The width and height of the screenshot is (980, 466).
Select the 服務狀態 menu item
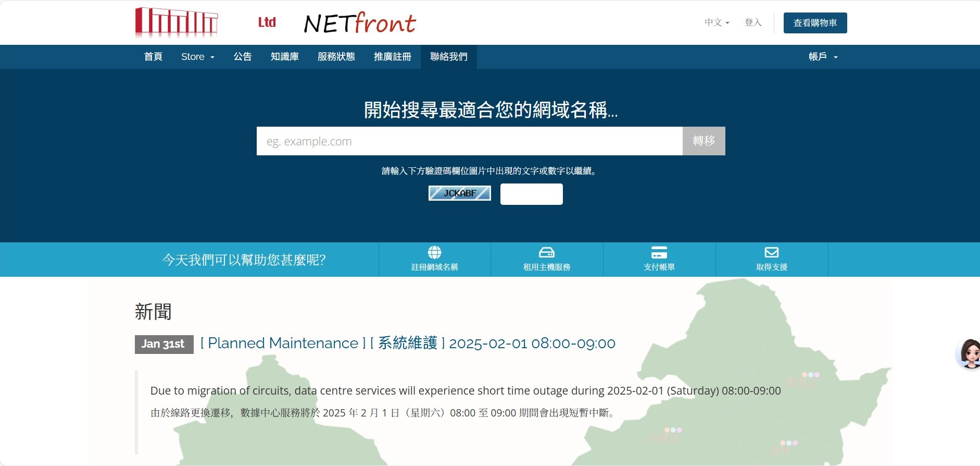click(x=336, y=57)
